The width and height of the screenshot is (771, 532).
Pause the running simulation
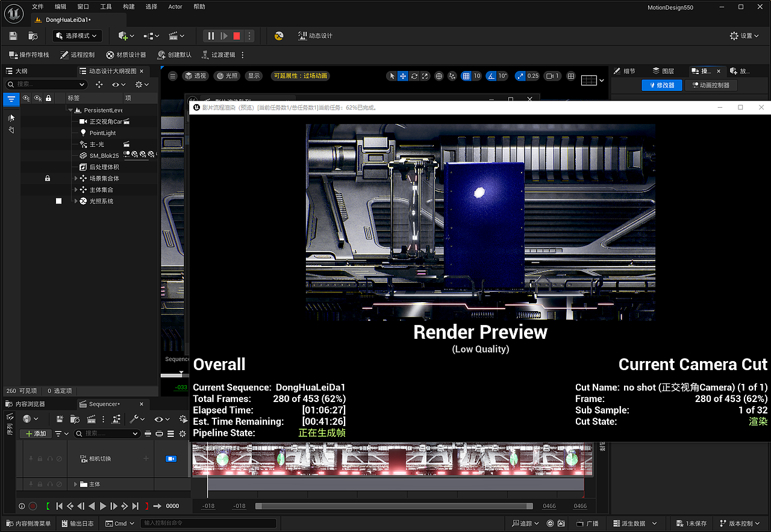click(x=211, y=36)
